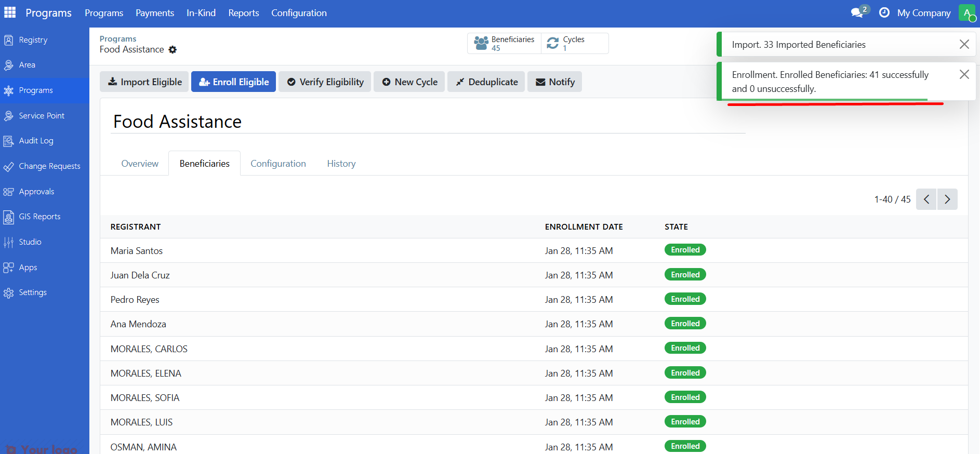Go to next page of beneficiaries
Viewport: 980px width, 454px height.
(x=947, y=199)
